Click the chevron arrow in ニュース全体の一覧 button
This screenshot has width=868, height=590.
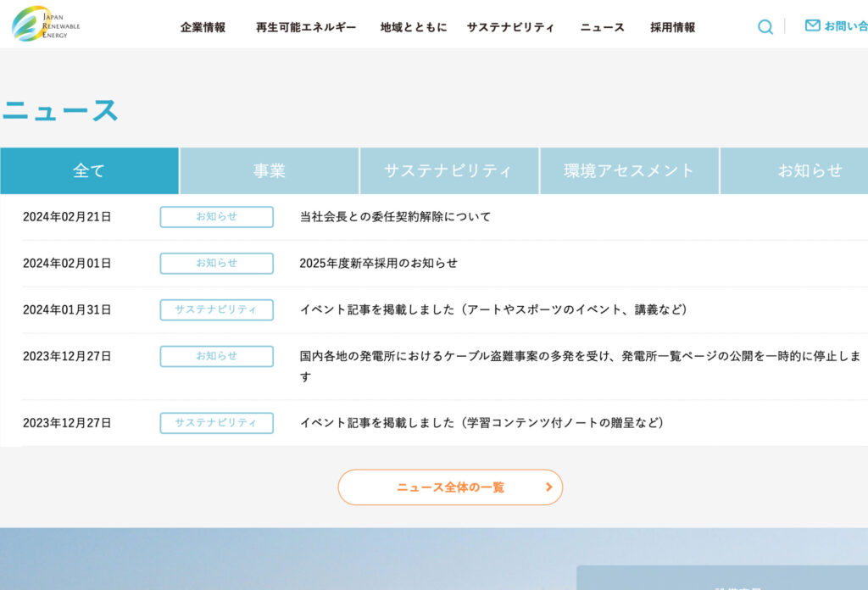[x=548, y=487]
